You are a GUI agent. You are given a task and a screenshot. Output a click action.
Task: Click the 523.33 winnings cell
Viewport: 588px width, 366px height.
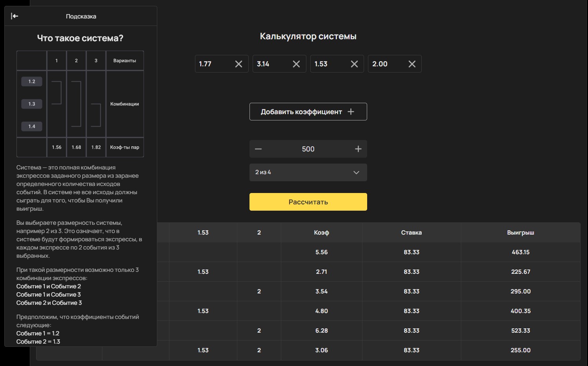click(521, 331)
